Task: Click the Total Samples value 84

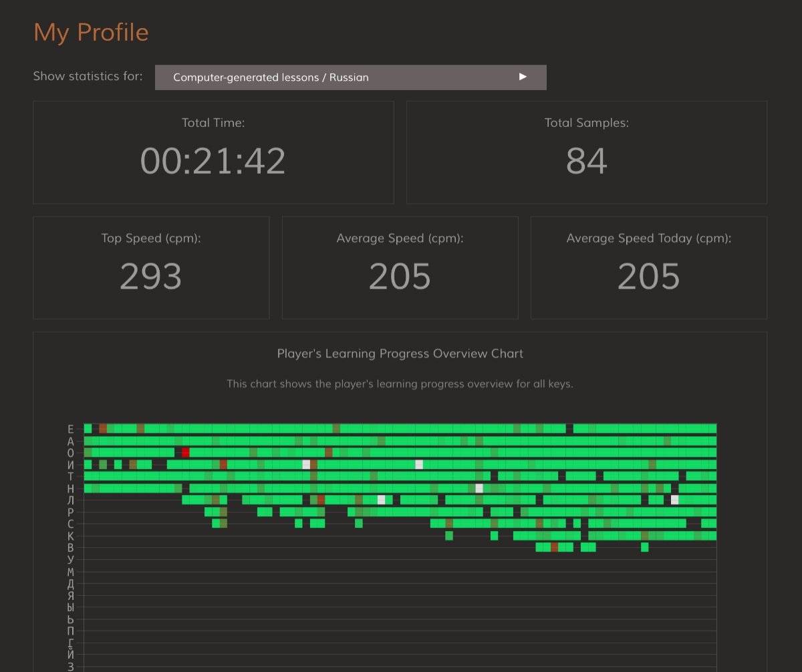Action: [586, 161]
